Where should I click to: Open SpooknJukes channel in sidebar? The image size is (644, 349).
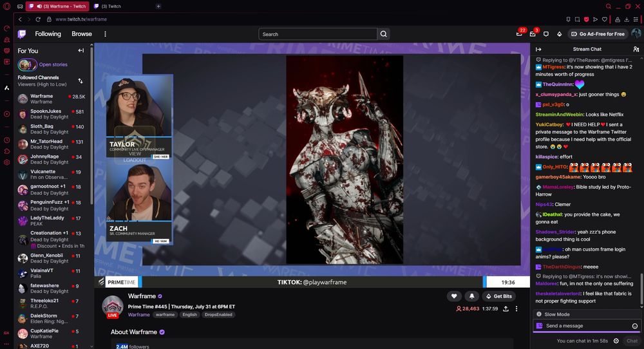point(52,114)
